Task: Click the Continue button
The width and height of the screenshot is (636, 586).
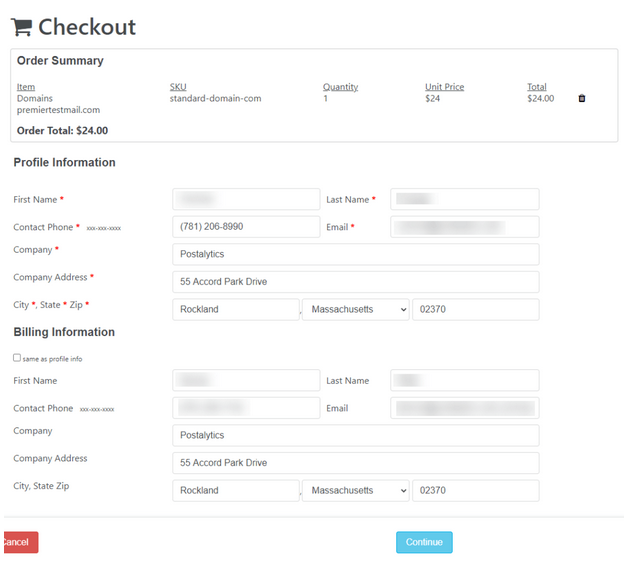Action: 424,542
